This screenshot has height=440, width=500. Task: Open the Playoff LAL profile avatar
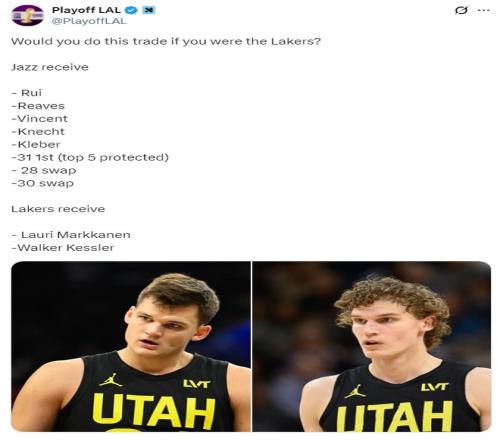[x=27, y=15]
